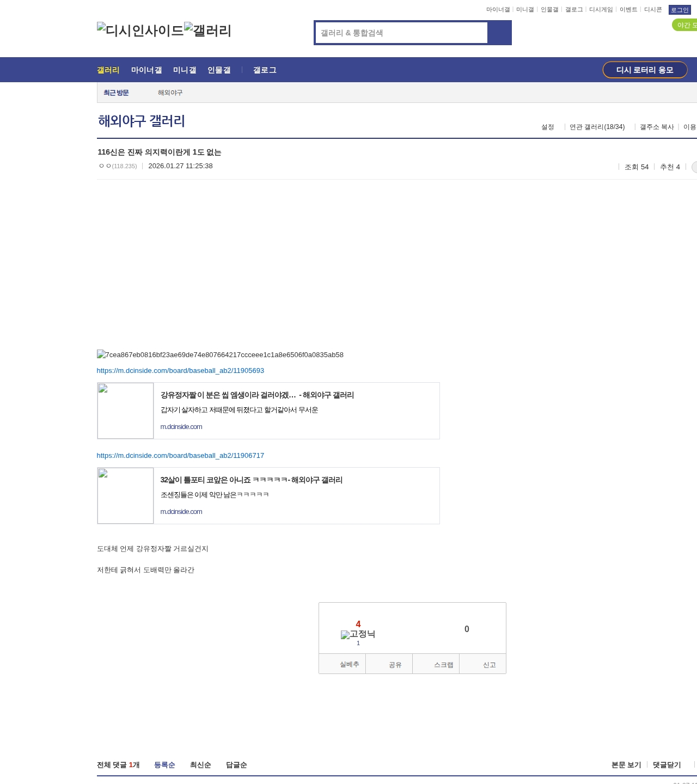697x784 pixels.
Task: Toggle the 야간 모드 switch
Action: click(x=685, y=25)
